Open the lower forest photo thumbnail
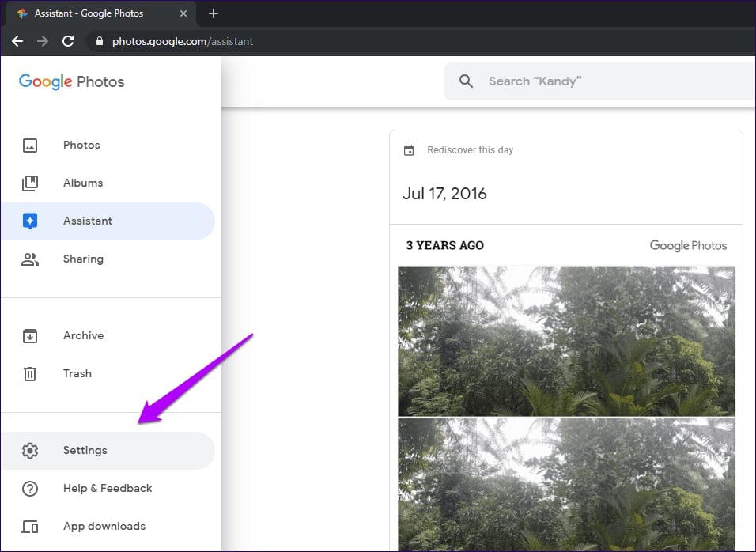 (x=566, y=485)
